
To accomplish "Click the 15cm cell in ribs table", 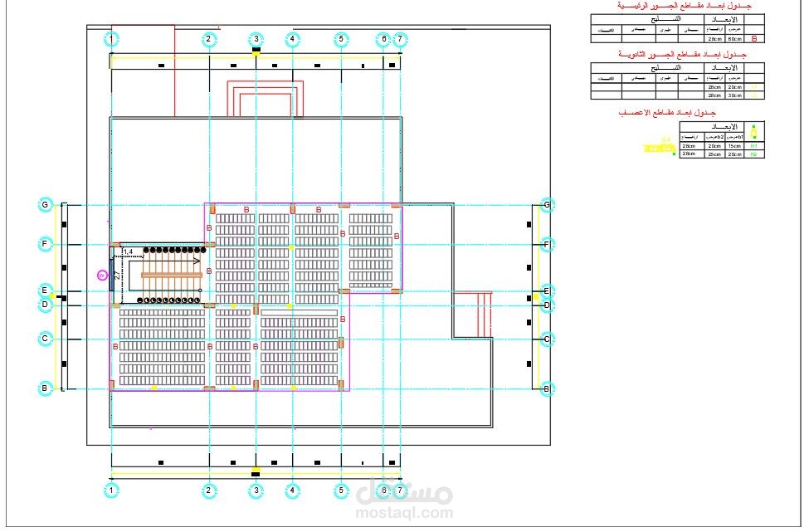I will (x=734, y=146).
